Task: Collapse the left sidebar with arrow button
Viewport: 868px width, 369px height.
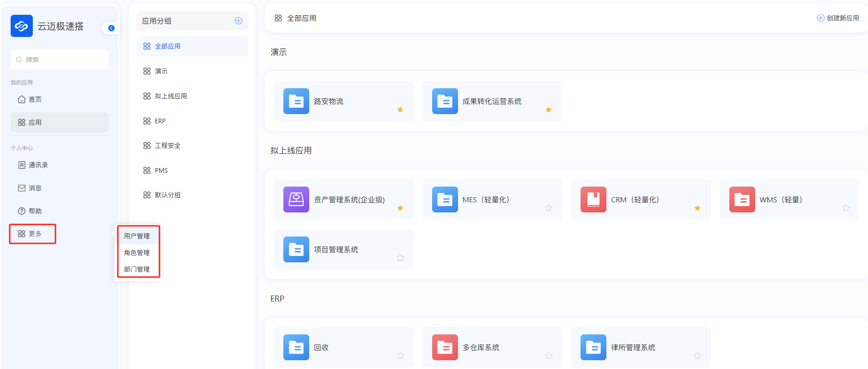Action: tap(111, 28)
